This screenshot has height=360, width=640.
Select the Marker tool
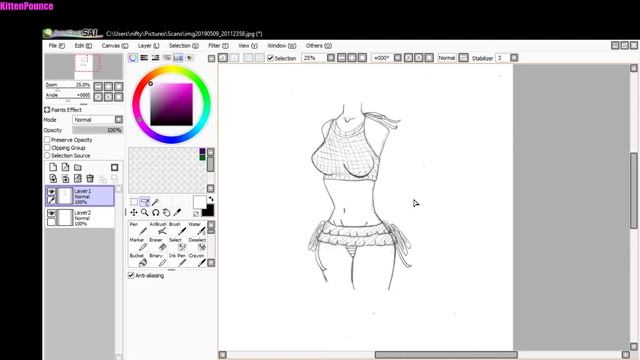click(x=138, y=244)
